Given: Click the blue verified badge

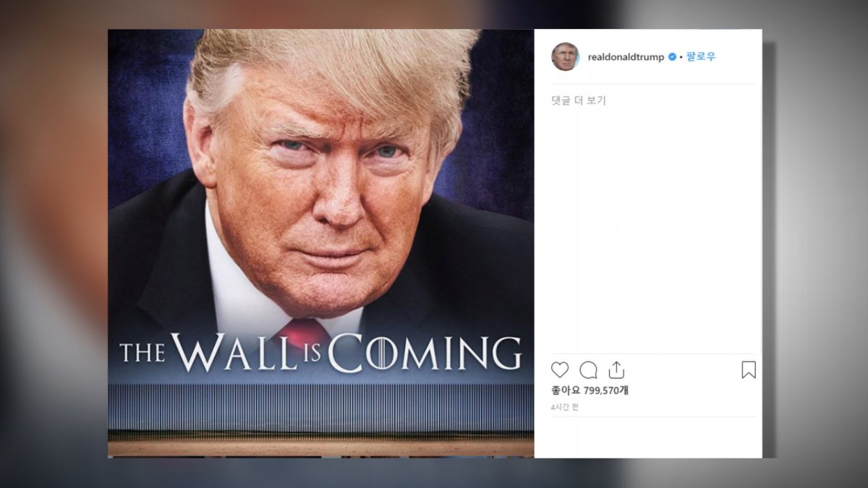Looking at the screenshot, I should [672, 56].
